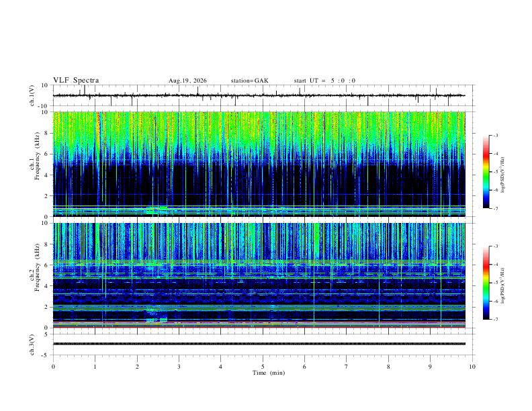Click the ch.2 spectrogram panel
This screenshot has height=411, width=532.
[259, 275]
